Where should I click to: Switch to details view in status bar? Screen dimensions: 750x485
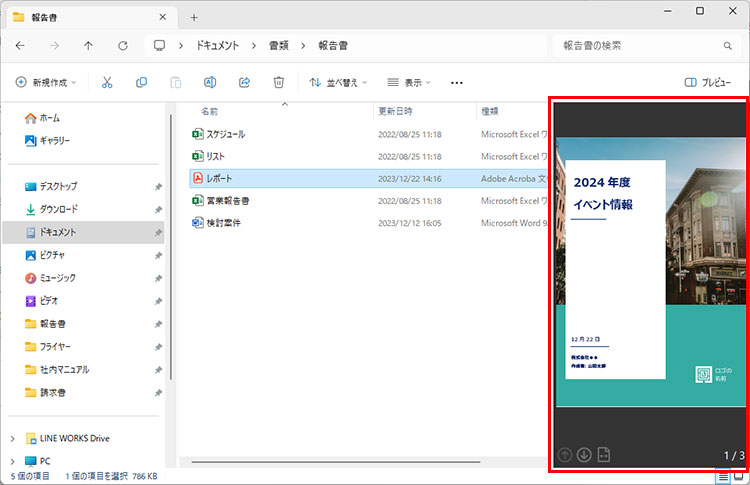click(722, 477)
